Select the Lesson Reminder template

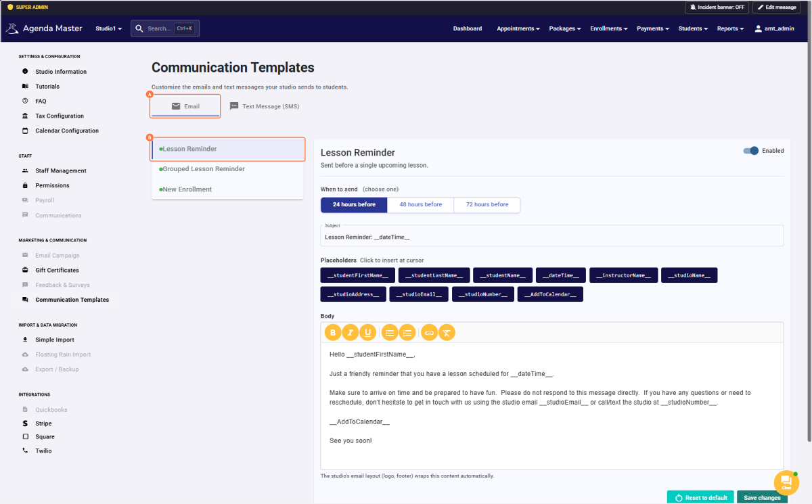pyautogui.click(x=227, y=149)
